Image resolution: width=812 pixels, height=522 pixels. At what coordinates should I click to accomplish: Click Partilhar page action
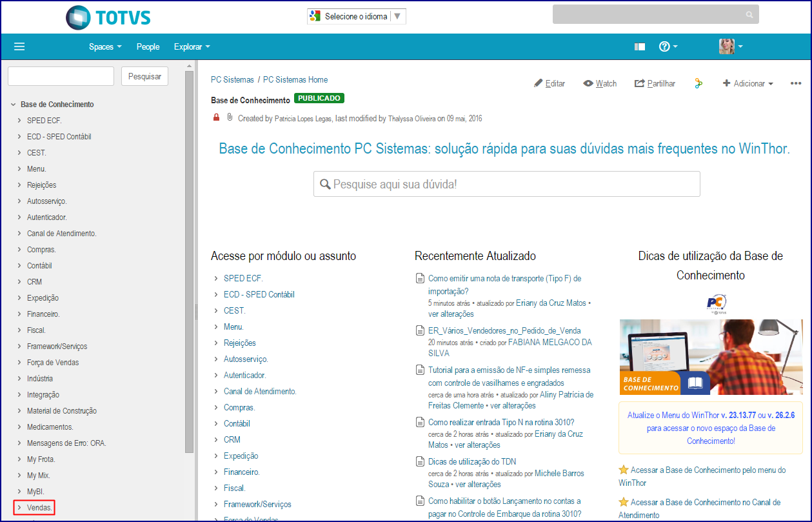click(x=655, y=83)
